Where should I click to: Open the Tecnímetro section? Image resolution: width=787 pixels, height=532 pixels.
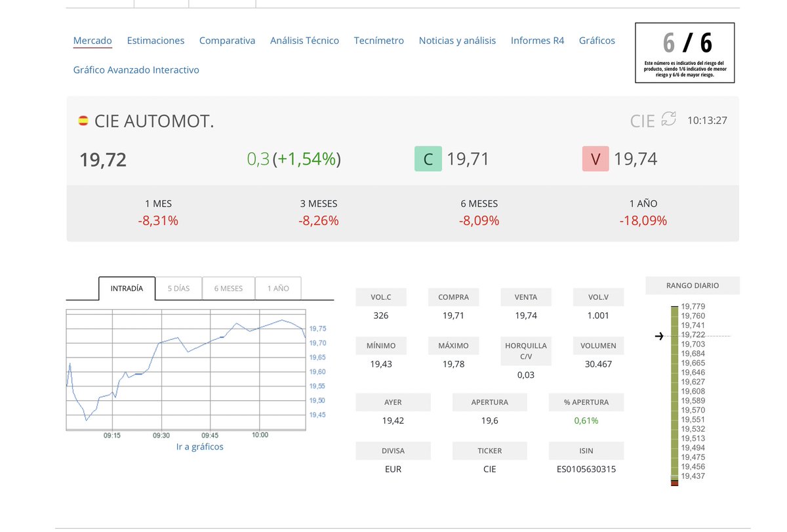pyautogui.click(x=379, y=41)
